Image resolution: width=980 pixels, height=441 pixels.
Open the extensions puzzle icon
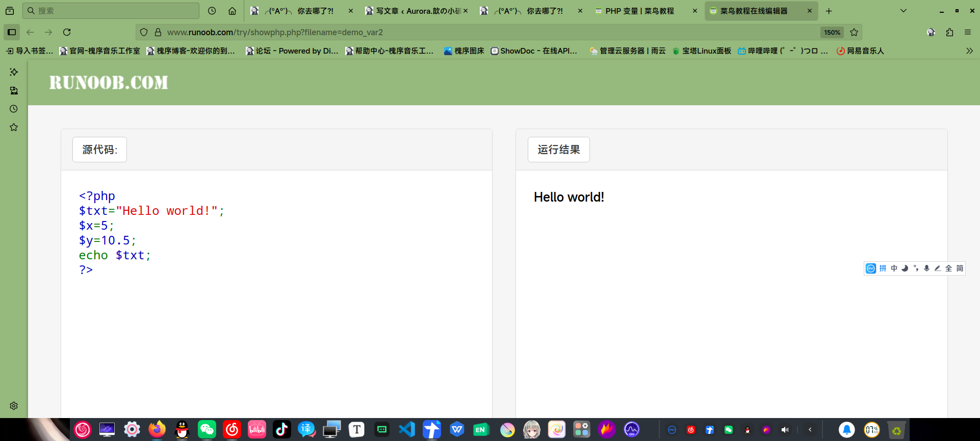(x=949, y=32)
